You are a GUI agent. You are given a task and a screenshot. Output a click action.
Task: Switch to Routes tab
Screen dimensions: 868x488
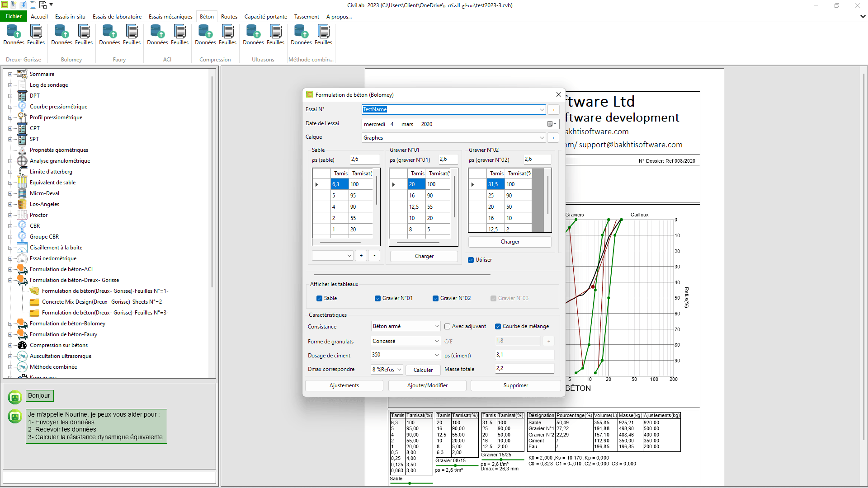click(x=229, y=17)
